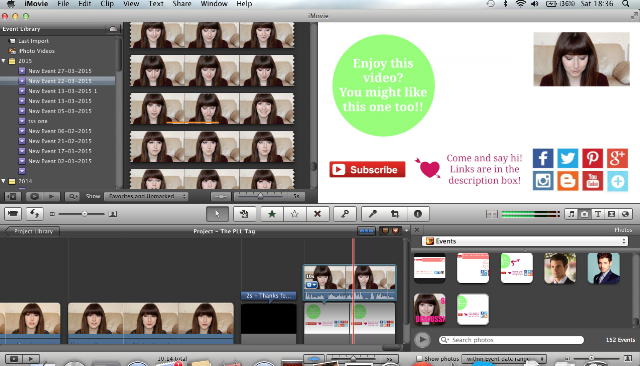This screenshot has height=366, width=640.
Task: Open the Edit menu
Action: click(84, 4)
